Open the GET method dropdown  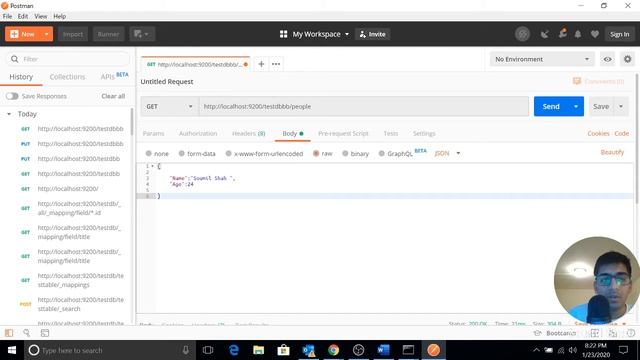(169, 107)
